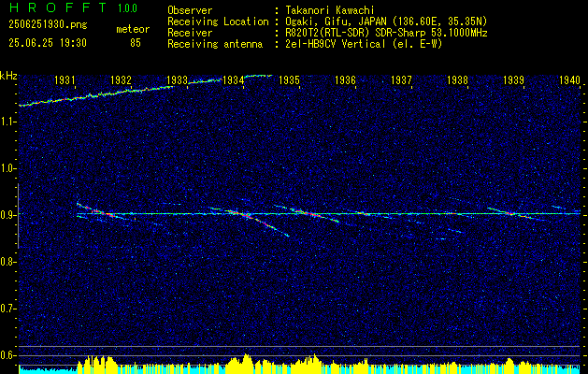The height and width of the screenshot is (374, 588).
Task: Click date stamp 25.06.25 19:30
Action: pyautogui.click(x=48, y=43)
